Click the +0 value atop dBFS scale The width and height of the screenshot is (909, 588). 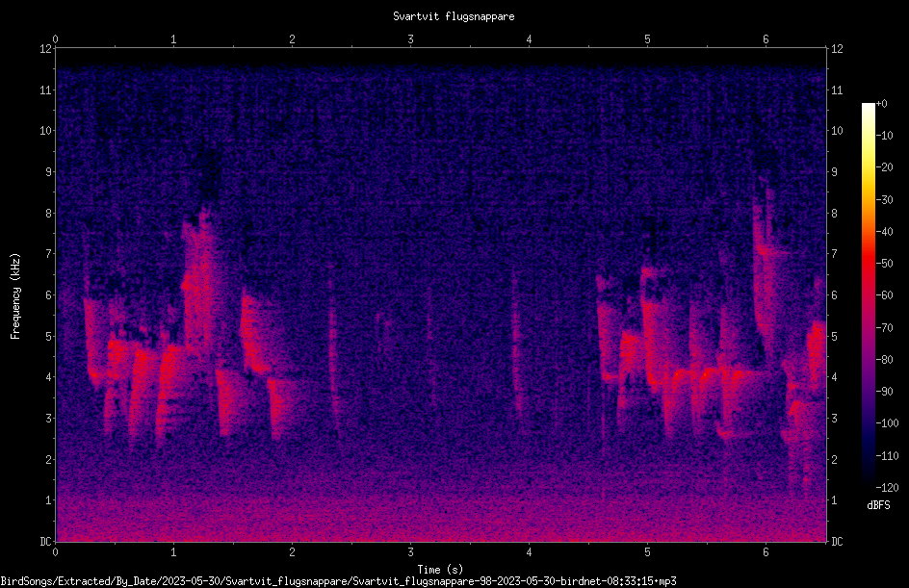tap(882, 104)
